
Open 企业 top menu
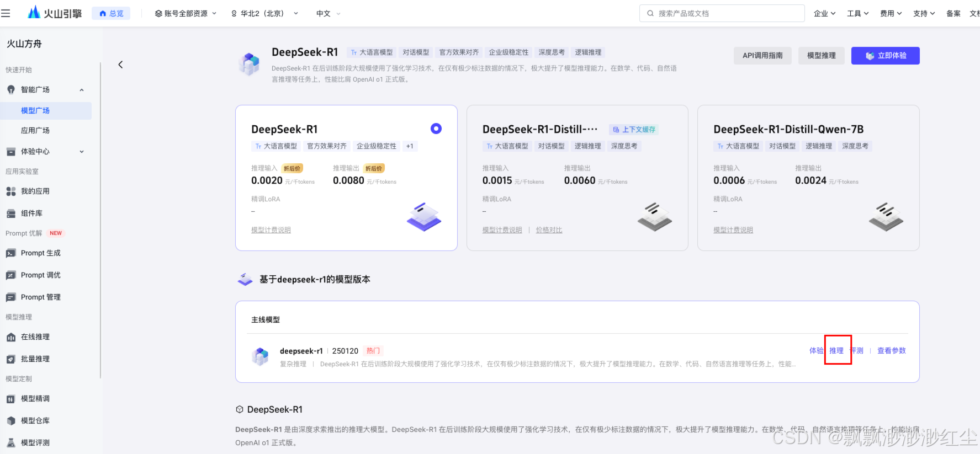point(824,13)
